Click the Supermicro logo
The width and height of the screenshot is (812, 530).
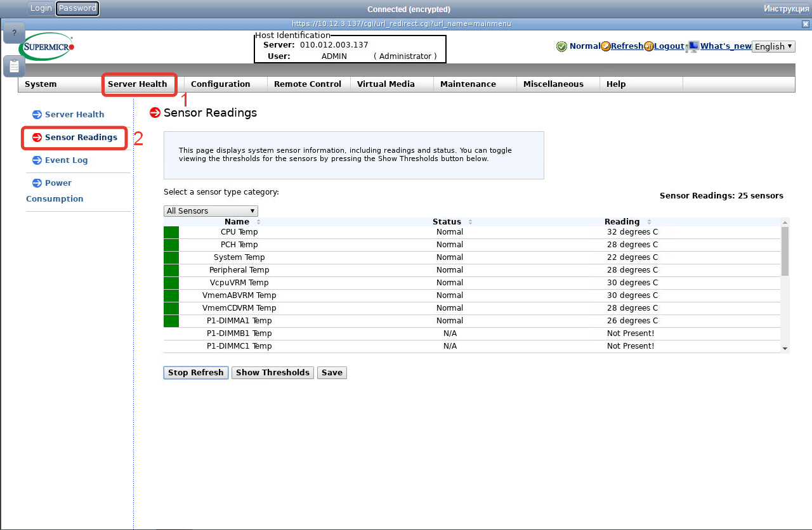47,46
